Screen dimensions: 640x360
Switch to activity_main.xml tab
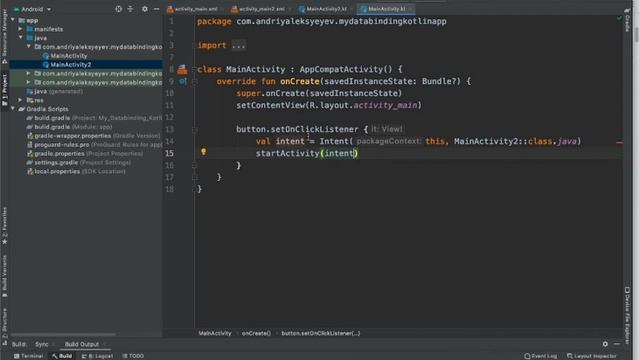pos(195,9)
